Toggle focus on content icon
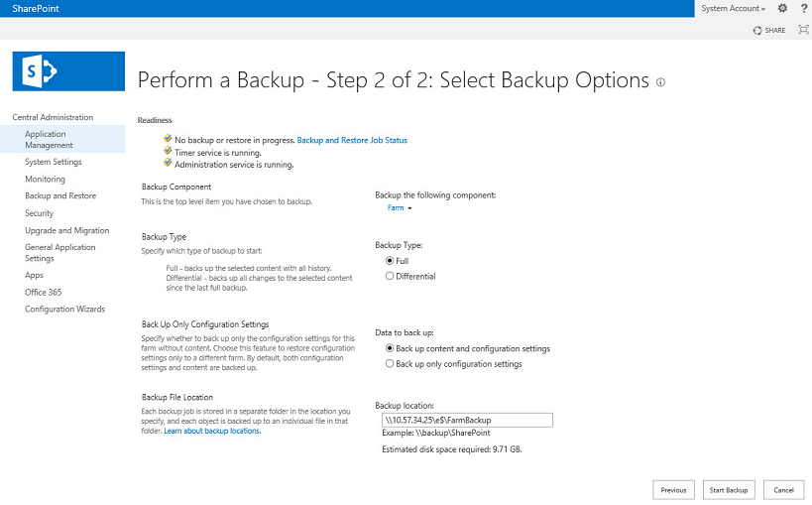Screen dimensions: 812x505 click(x=803, y=30)
